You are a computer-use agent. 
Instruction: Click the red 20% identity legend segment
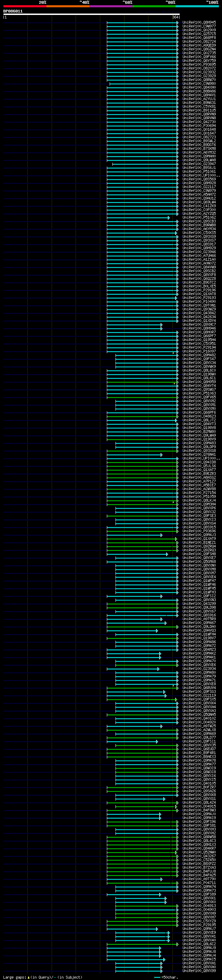(x=25, y=6)
